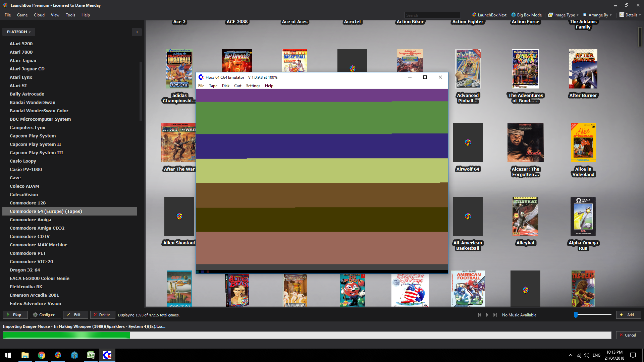Play music track
Viewport: 644px width, 362px height.
click(487, 315)
